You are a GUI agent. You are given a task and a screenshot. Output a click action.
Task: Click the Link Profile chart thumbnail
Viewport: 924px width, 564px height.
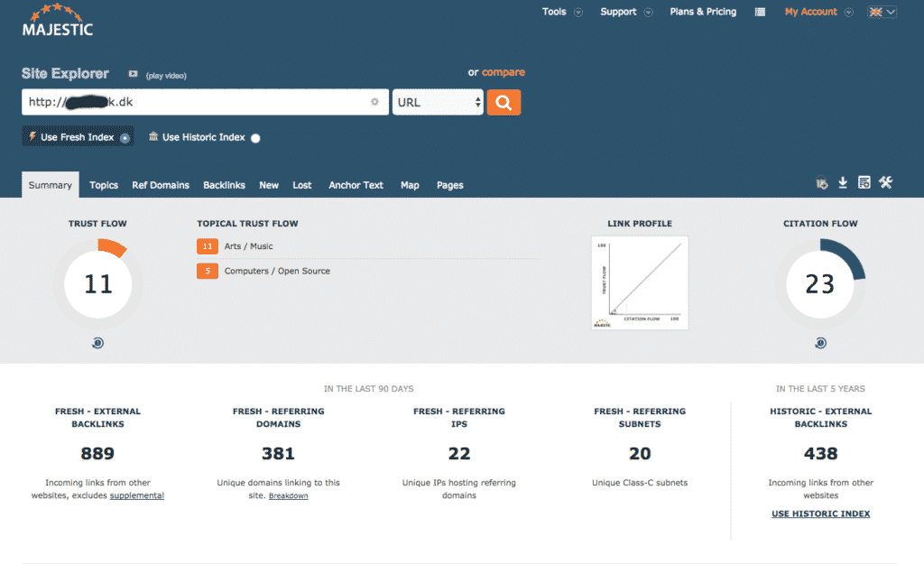click(x=640, y=282)
